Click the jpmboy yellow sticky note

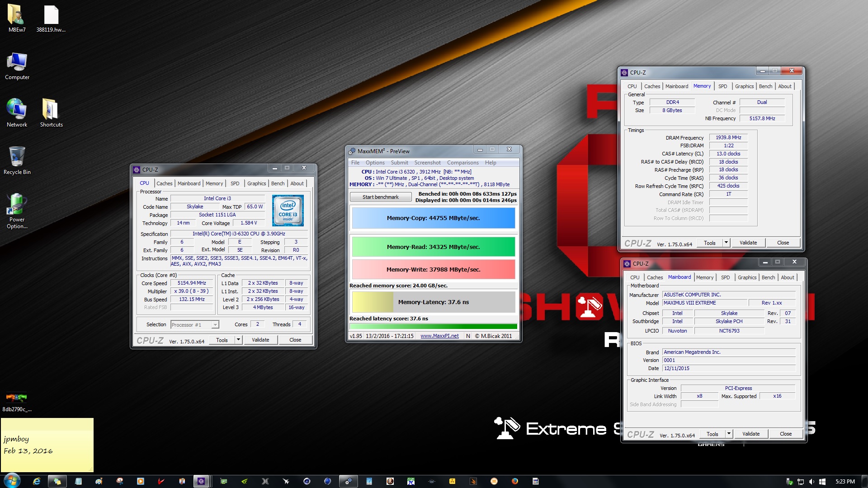pos(47,445)
